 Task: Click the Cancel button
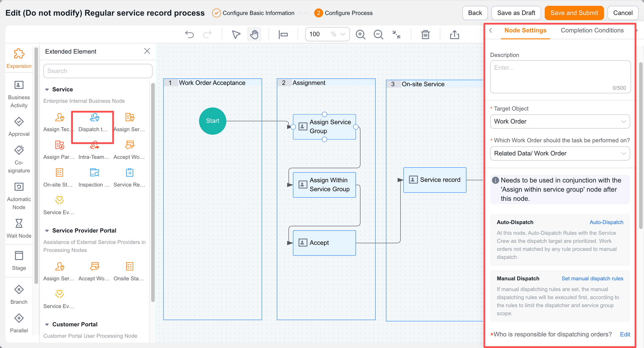tap(623, 13)
